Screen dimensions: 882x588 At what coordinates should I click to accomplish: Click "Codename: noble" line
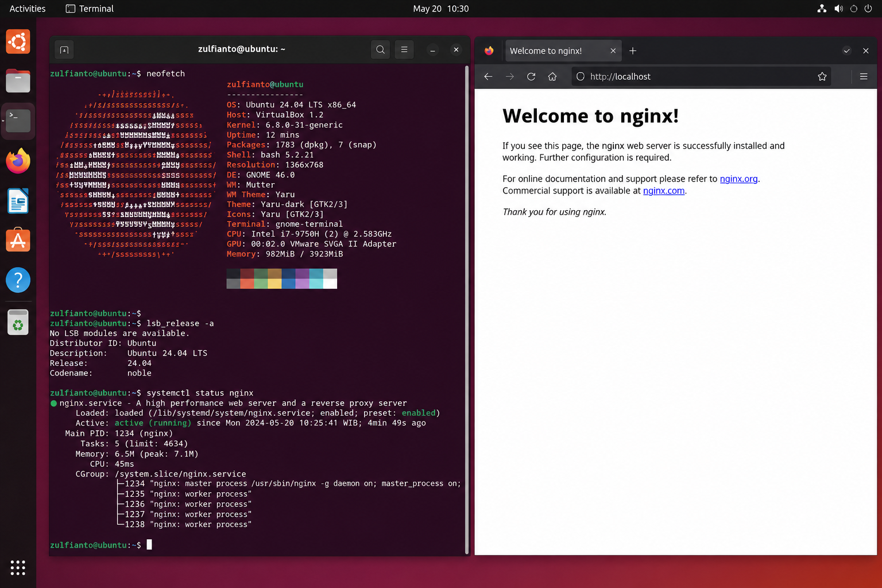[x=100, y=373]
